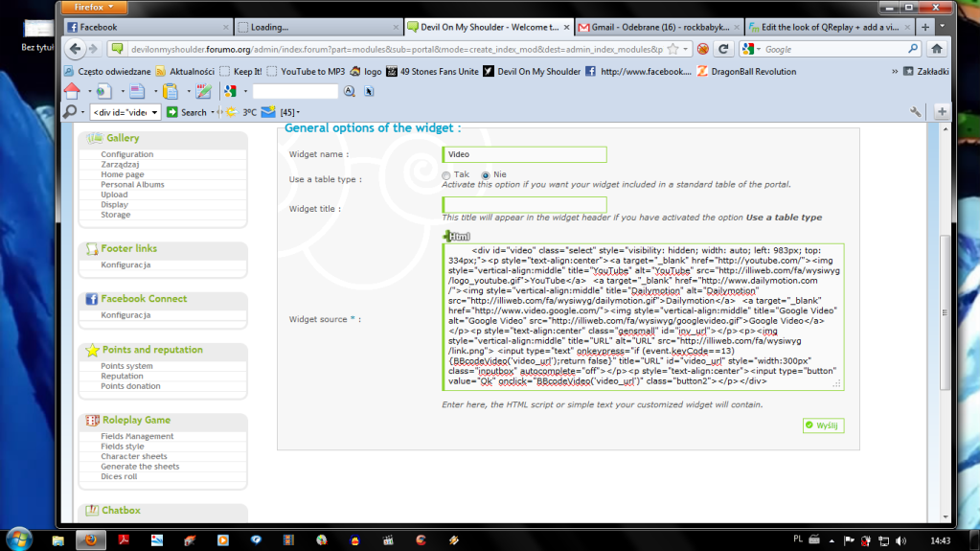Open Zakładki bookmarks menu

(926, 71)
